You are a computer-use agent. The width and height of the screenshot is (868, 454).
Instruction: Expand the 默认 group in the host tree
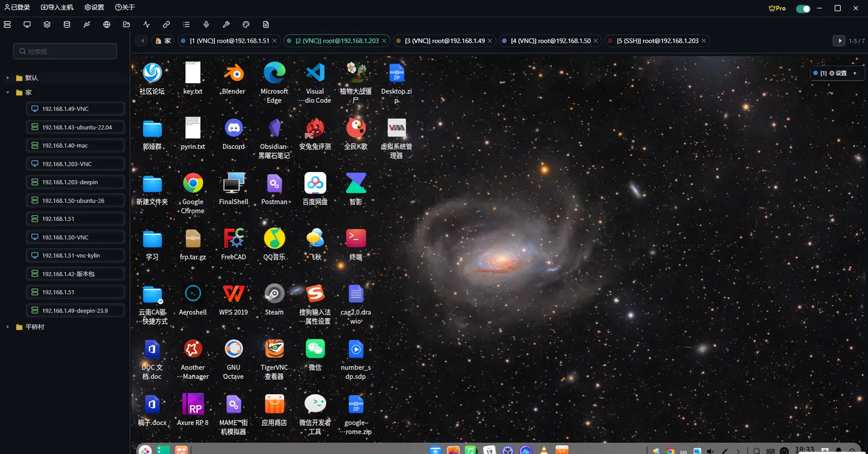pos(8,78)
